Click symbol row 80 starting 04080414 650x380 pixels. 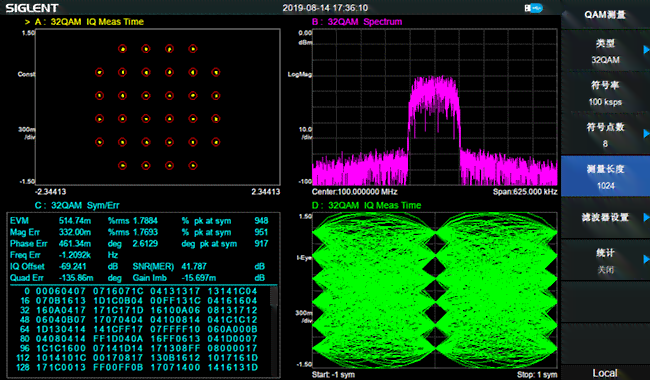pos(140,339)
